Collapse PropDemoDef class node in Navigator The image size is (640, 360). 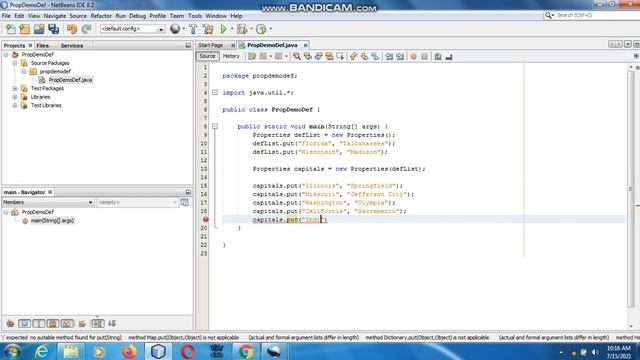point(6,212)
